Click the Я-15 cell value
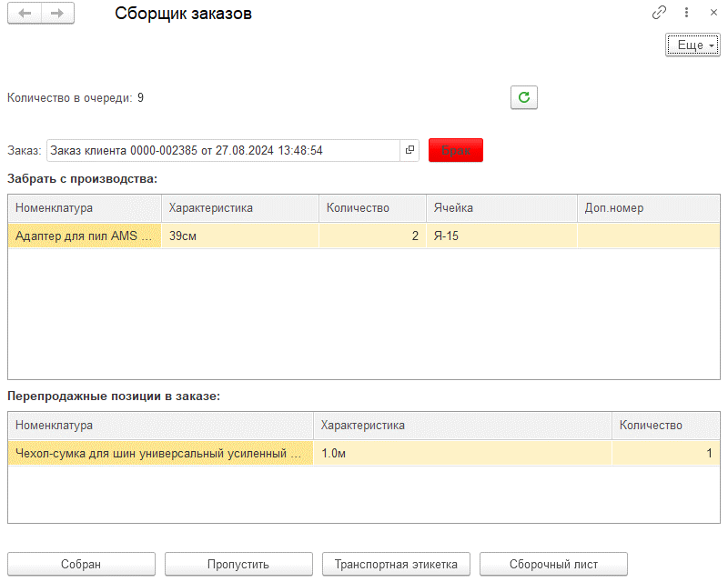Screen dimensions: 728x582 [x=446, y=236]
